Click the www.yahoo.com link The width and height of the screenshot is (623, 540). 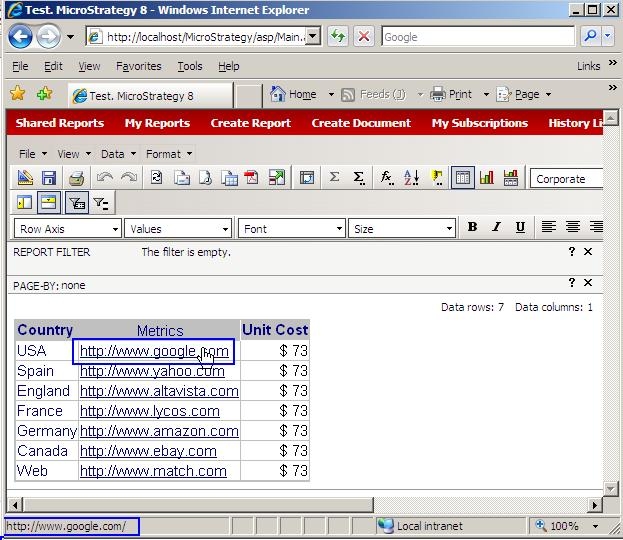[152, 371]
